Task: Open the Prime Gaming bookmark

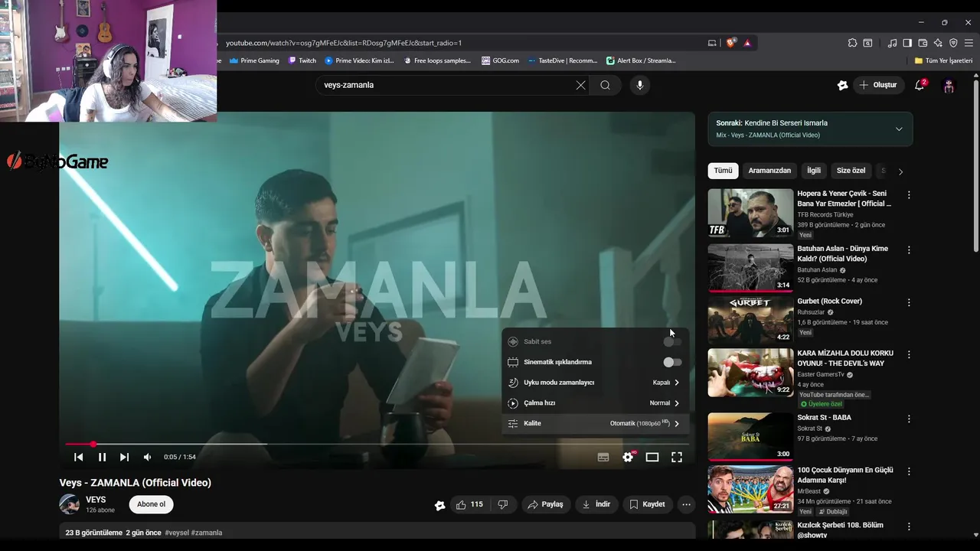Action: (254, 60)
